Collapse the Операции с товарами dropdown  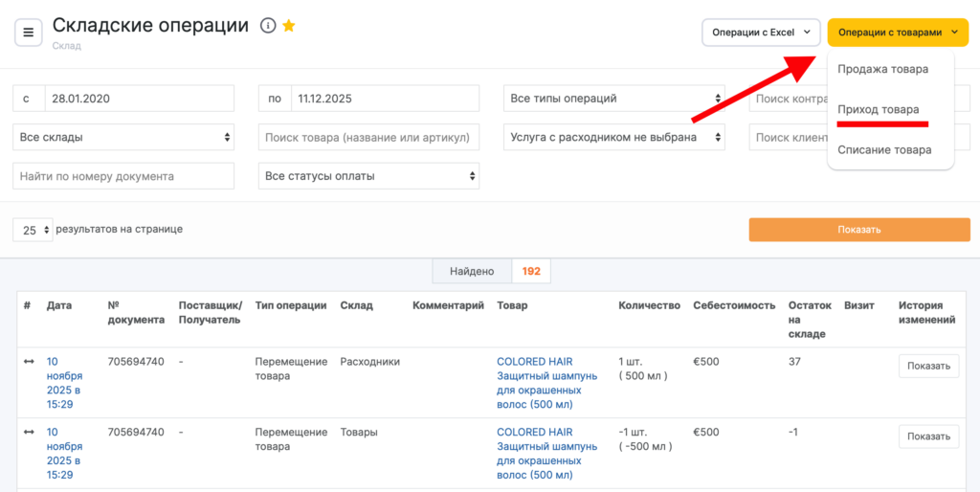point(897,33)
